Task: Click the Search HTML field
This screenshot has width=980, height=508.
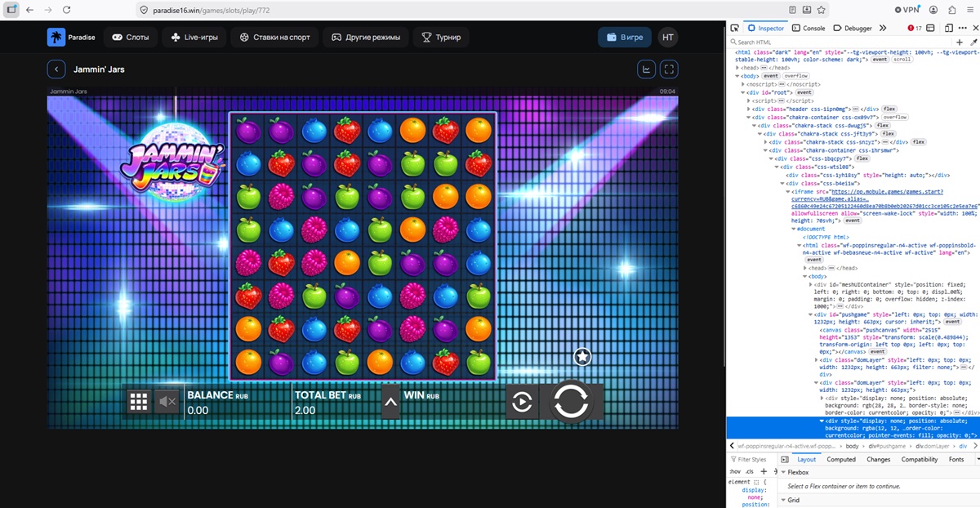Action: coord(839,42)
